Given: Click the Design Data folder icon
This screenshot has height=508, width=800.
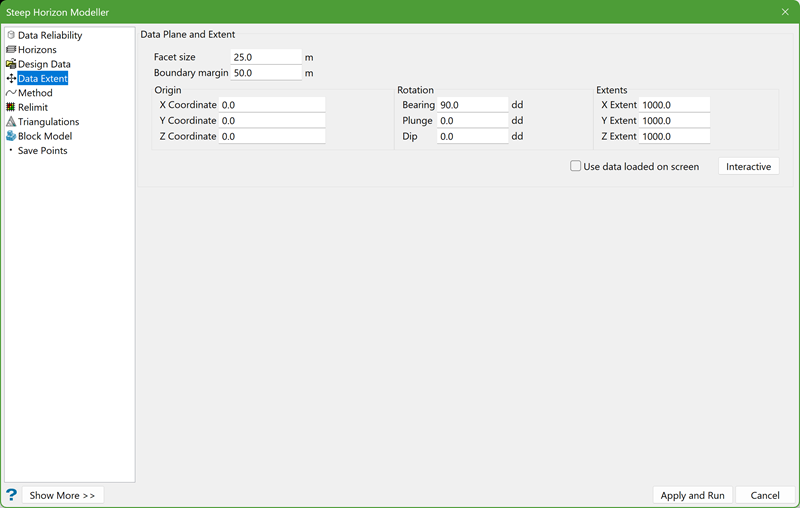Looking at the screenshot, I should 11,64.
